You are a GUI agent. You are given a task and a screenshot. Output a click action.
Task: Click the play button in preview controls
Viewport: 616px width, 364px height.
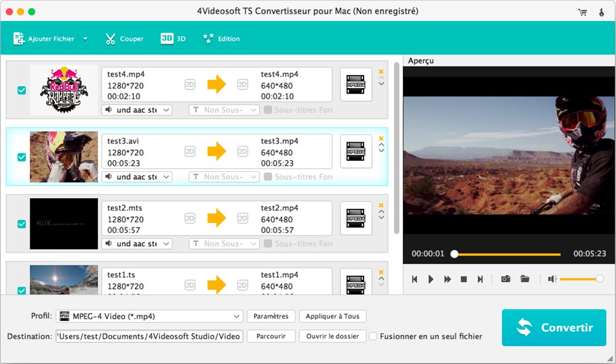point(431,279)
